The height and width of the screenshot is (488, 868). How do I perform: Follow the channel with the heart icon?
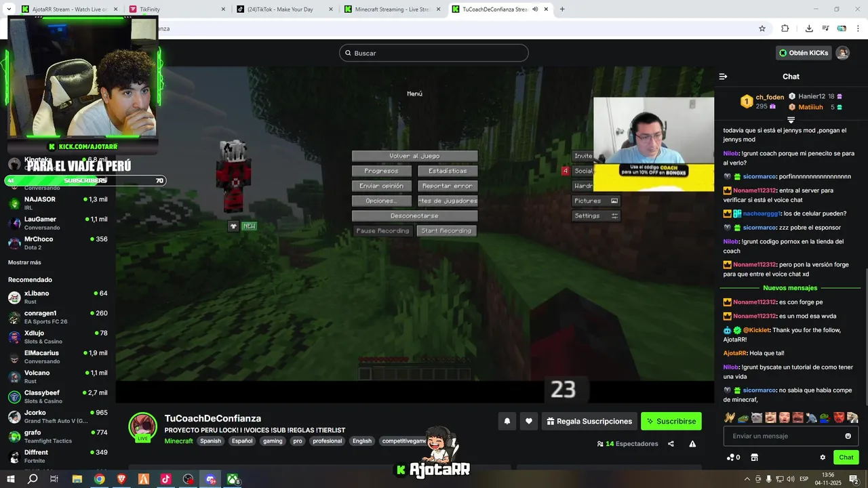(x=529, y=421)
